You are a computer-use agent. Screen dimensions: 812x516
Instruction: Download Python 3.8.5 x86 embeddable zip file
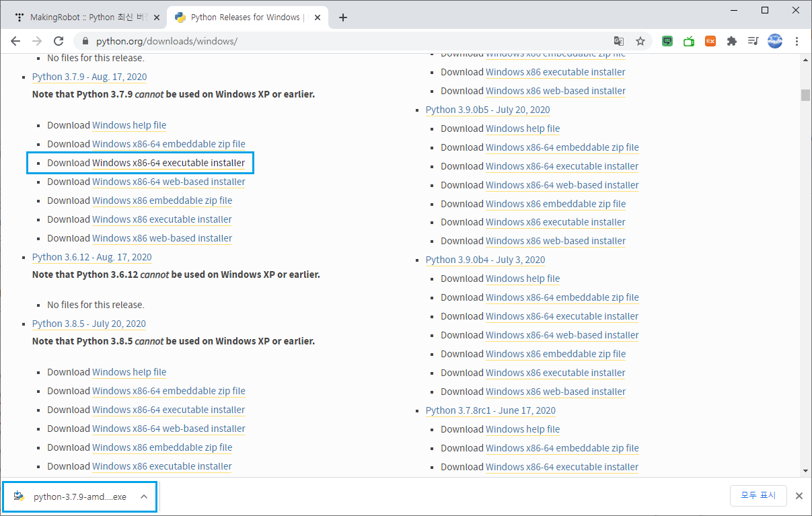click(x=162, y=447)
